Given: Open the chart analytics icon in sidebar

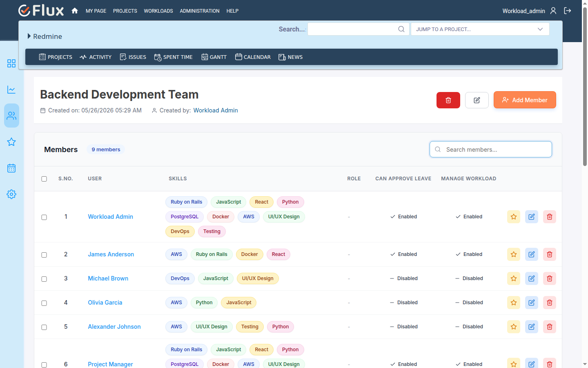Looking at the screenshot, I should tap(11, 90).
